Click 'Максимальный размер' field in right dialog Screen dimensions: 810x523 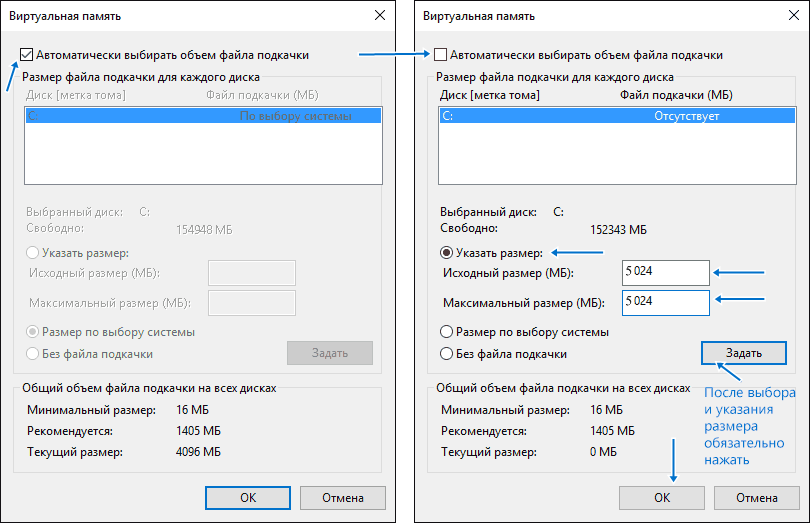pyautogui.click(x=666, y=302)
